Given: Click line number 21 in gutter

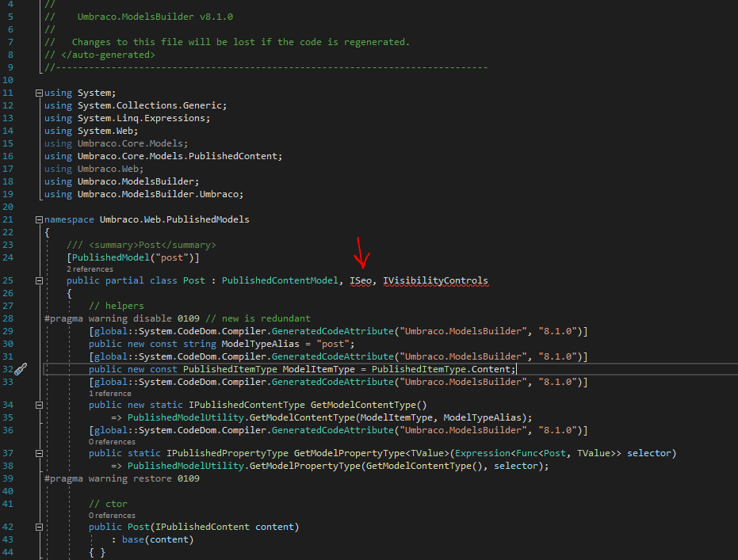Looking at the screenshot, I should (8, 219).
